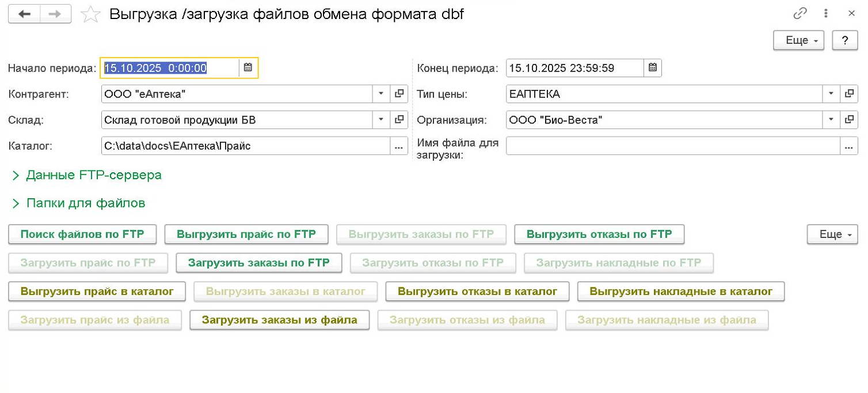The image size is (868, 393).
Task: Open calendar picker for Конец периода
Action: (x=653, y=67)
